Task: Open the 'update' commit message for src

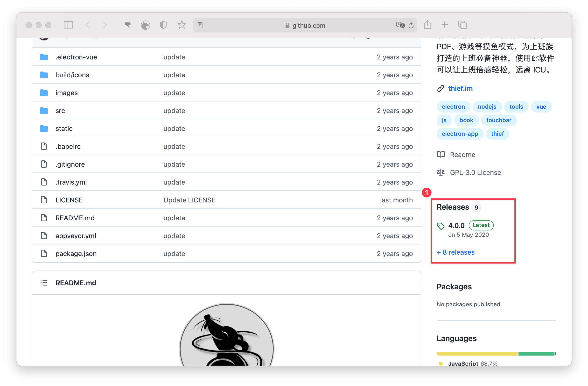Action: pyautogui.click(x=174, y=111)
